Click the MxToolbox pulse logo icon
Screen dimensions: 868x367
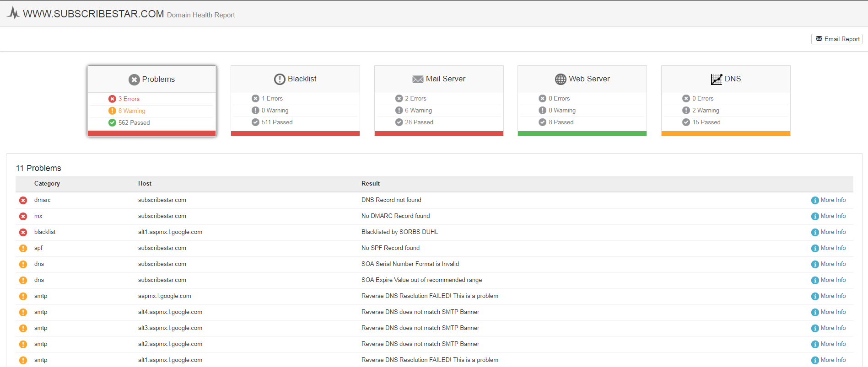(14, 13)
